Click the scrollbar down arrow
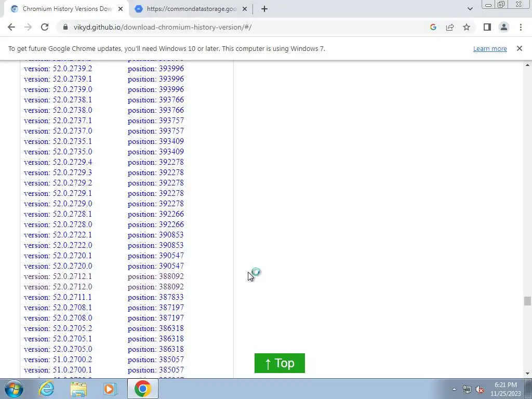 click(527, 374)
